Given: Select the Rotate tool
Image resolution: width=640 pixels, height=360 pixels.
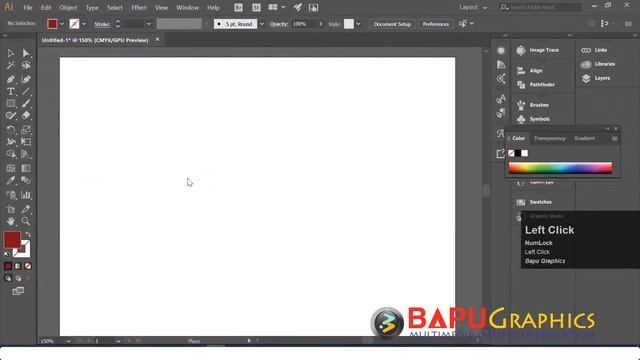Looking at the screenshot, I should tap(11, 130).
